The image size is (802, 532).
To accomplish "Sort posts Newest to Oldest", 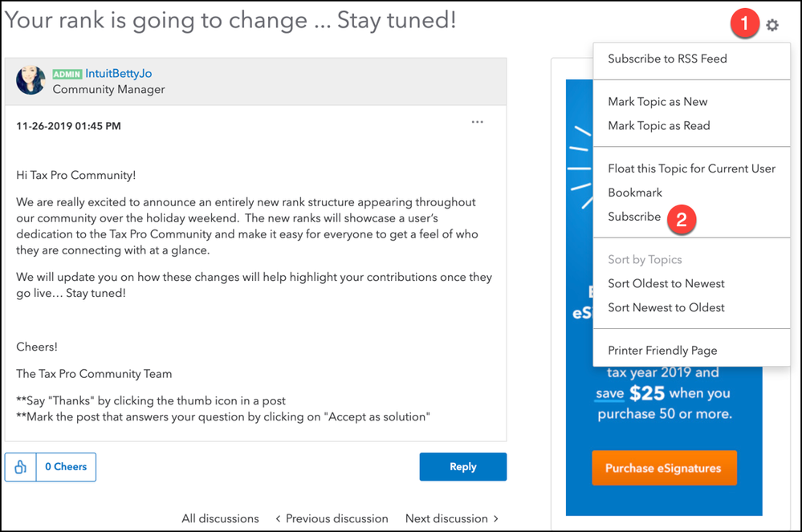I will [666, 307].
